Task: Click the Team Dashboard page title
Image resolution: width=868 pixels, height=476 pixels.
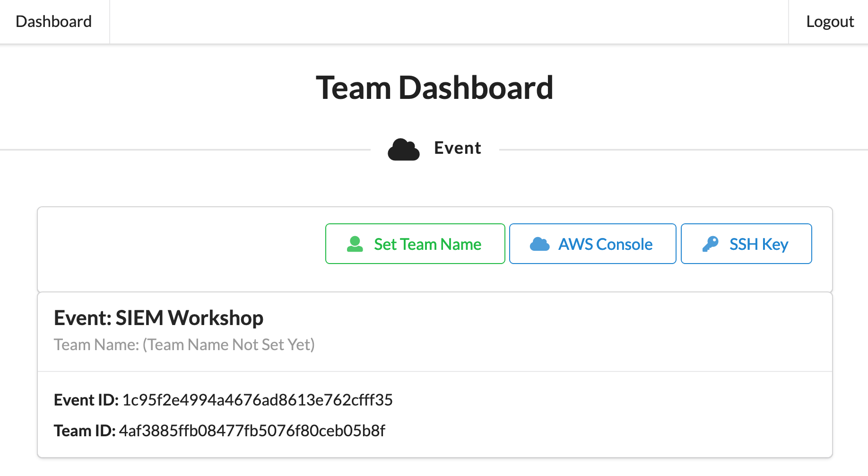Action: [434, 88]
